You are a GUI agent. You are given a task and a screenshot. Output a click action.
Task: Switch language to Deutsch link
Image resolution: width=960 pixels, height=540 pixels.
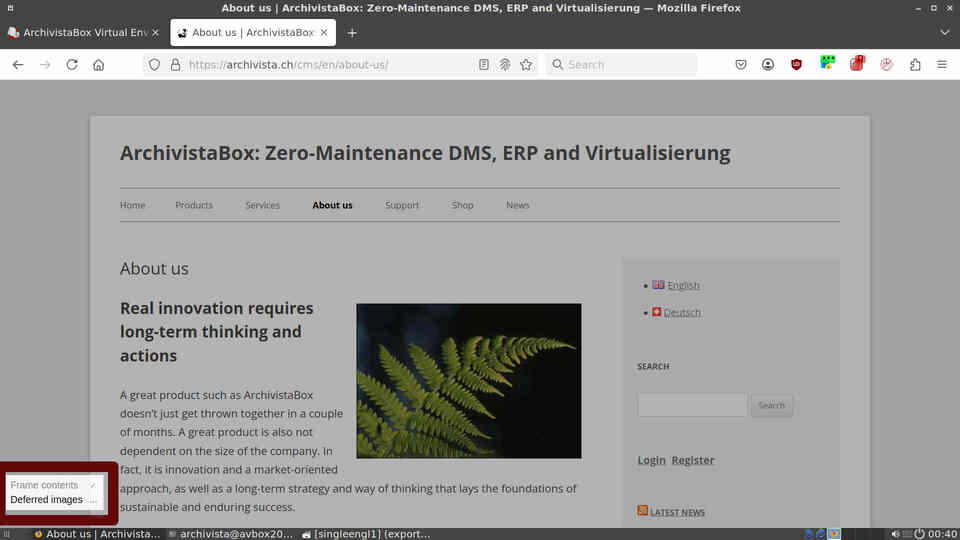tap(682, 312)
